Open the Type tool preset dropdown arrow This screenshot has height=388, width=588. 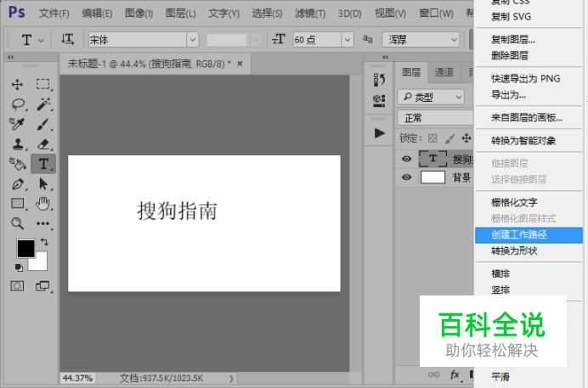click(41, 40)
